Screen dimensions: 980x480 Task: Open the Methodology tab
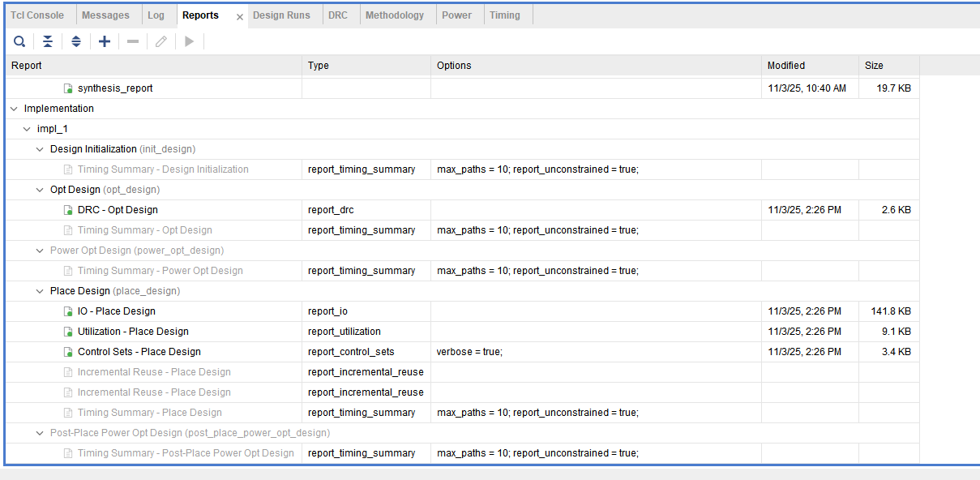(395, 15)
